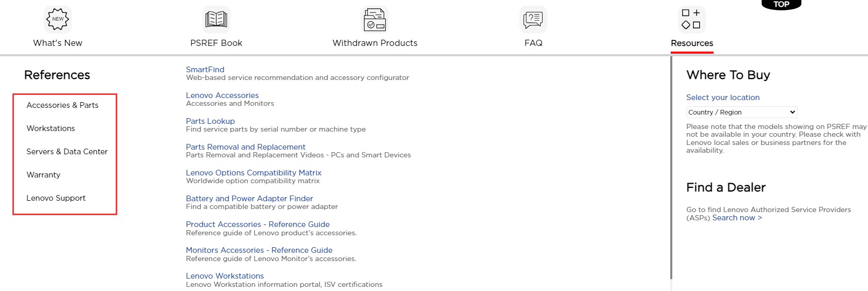Open the FAQ chat icon
This screenshot has width=868, height=291.
pos(533,20)
